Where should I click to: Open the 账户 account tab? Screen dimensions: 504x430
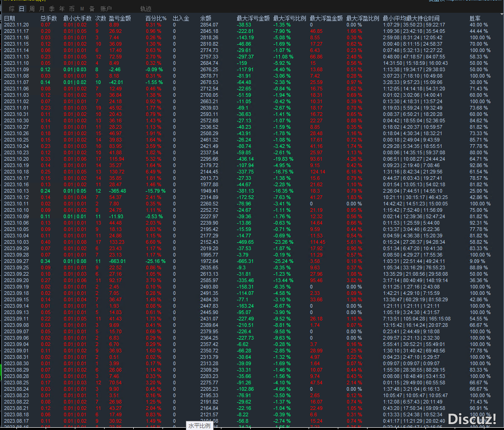(106, 9)
